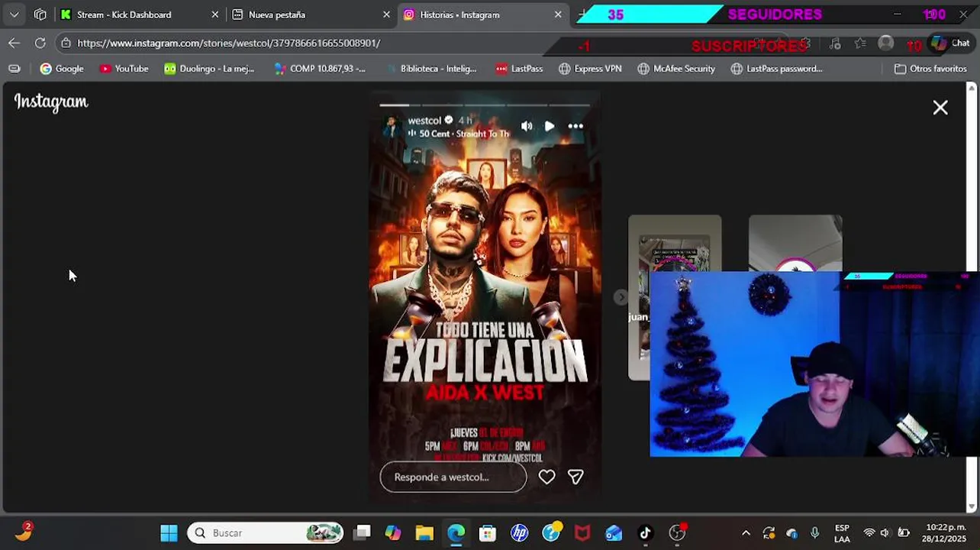The image size is (980, 550).
Task: Open the clock showing 10:22 p. m.
Action: click(x=945, y=533)
